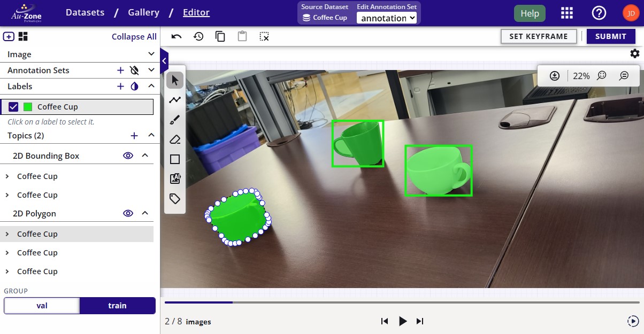Screen dimensions: 644x334
Task: Add a new topic
Action: click(x=134, y=136)
